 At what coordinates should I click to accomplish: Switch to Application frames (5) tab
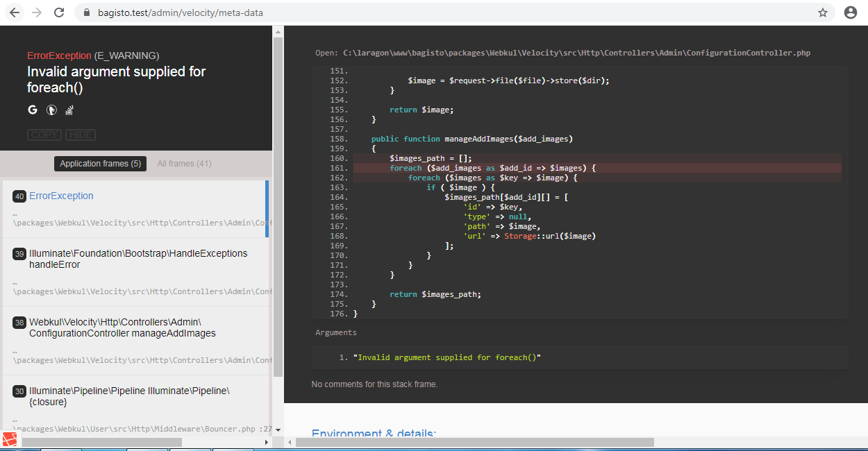[101, 164]
